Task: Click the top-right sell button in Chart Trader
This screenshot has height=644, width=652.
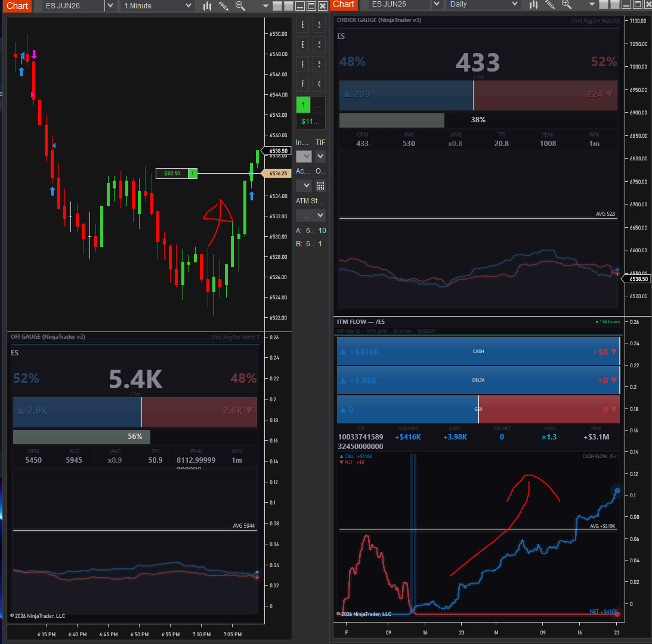Action: tap(319, 25)
